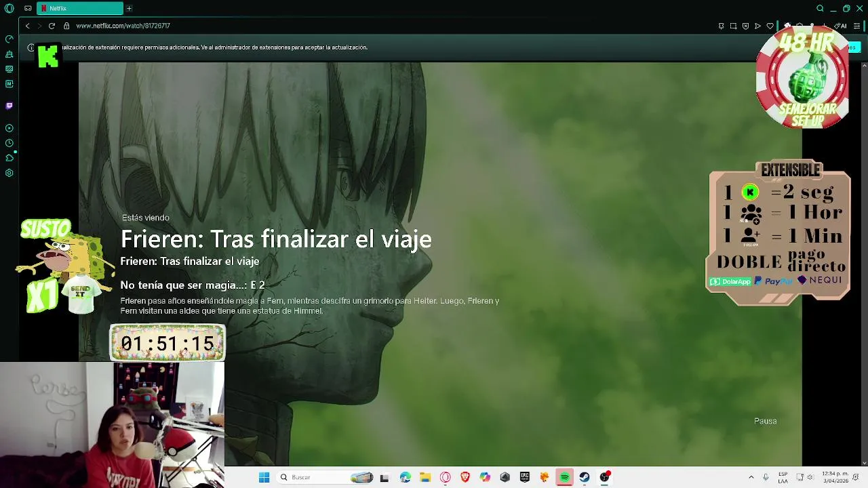868x488 pixels.
Task: Open Epic Games Launcher from taskbar
Action: [524, 477]
